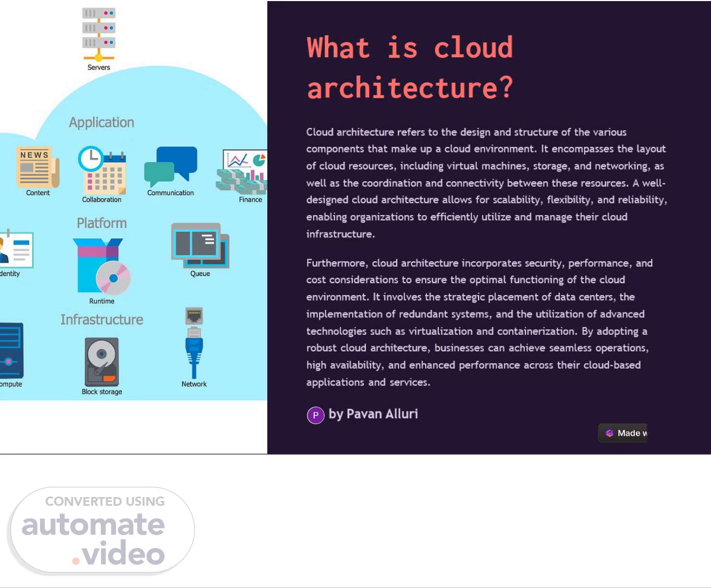Click the Servers rack icon

tap(99, 34)
